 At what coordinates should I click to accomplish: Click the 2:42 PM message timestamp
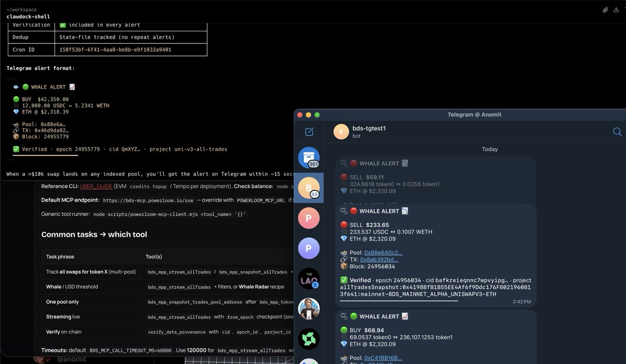pyautogui.click(x=521, y=301)
